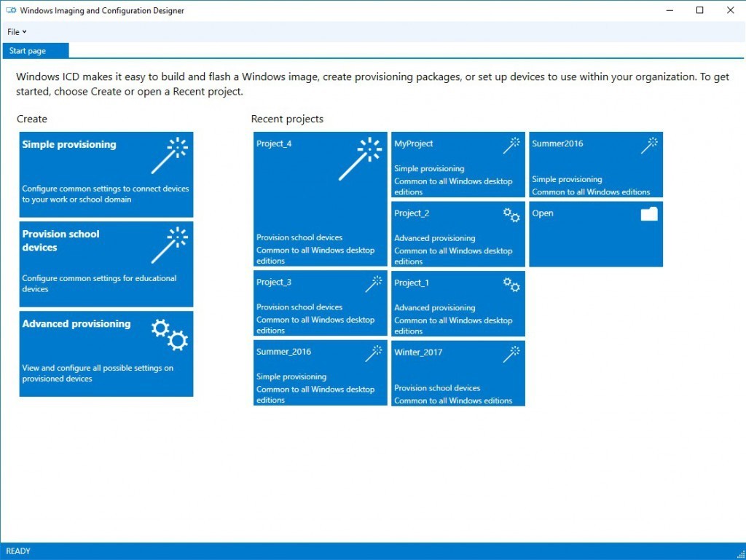Click the folder icon on the Open tile
Viewport: 746px width, 560px height.
pyautogui.click(x=648, y=213)
